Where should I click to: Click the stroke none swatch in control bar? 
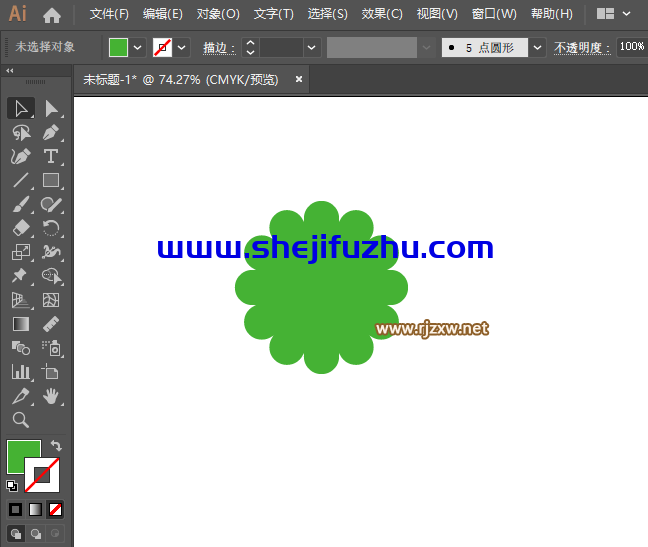pos(162,48)
